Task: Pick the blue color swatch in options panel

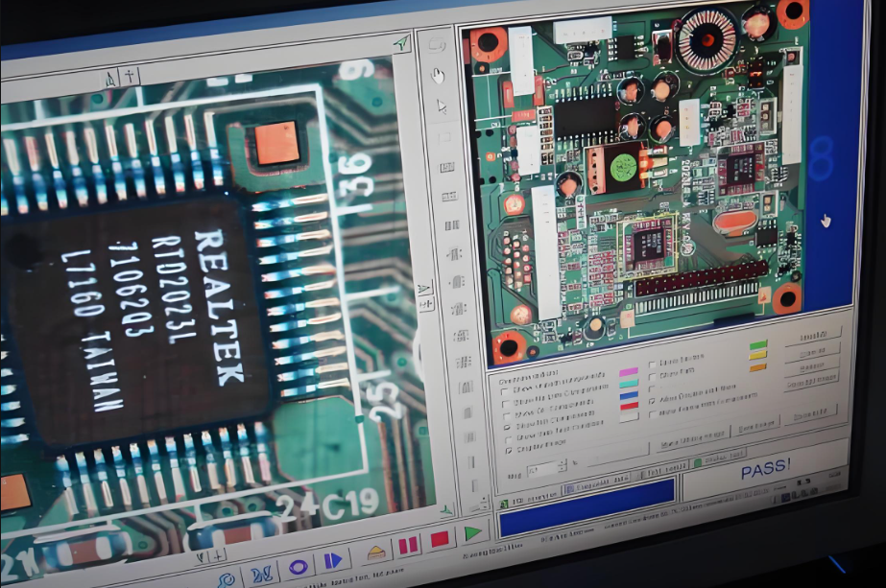Action: click(x=629, y=395)
